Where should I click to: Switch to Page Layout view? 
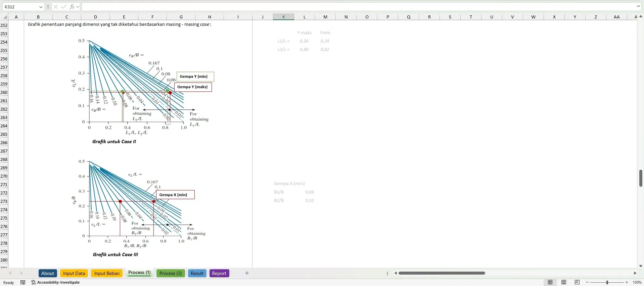click(x=564, y=283)
